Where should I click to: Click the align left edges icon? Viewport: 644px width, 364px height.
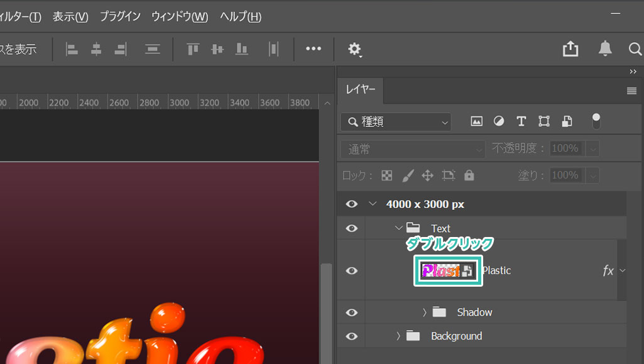72,49
